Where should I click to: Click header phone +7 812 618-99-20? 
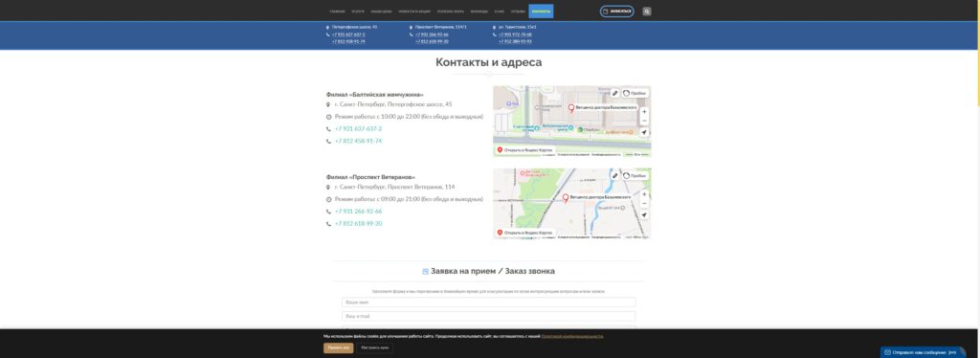432,41
